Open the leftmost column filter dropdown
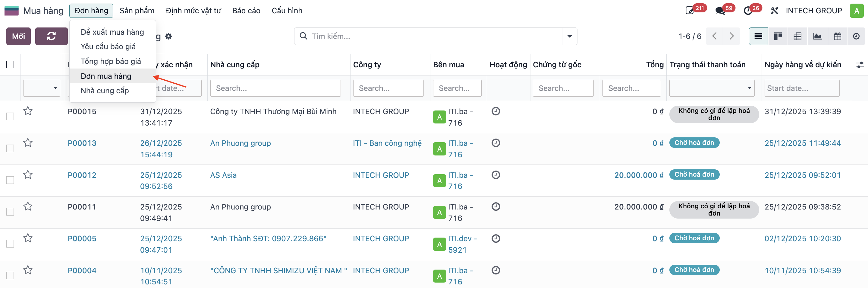The image size is (868, 288). (x=42, y=88)
